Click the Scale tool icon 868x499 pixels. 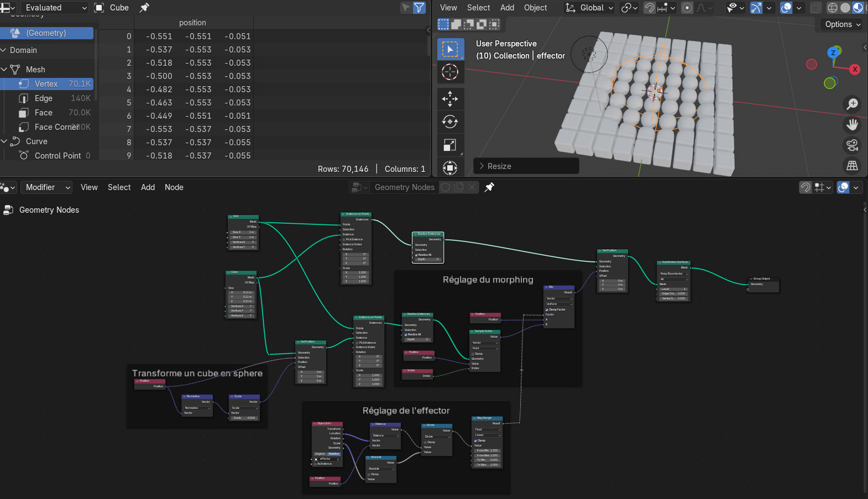[x=450, y=145]
